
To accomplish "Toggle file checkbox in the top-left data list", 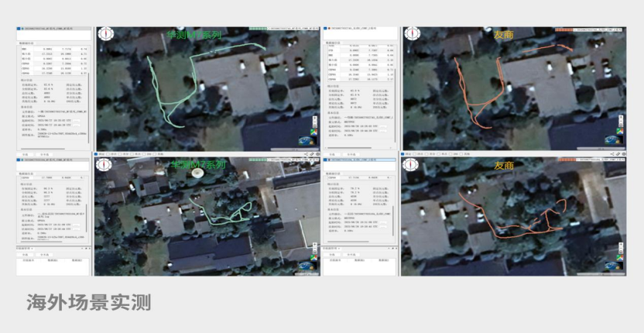I will click(x=19, y=29).
